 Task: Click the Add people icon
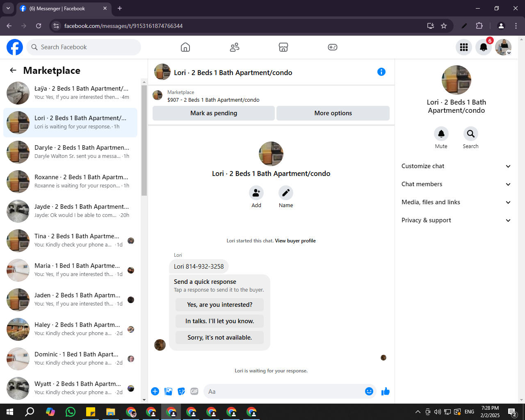(256, 193)
